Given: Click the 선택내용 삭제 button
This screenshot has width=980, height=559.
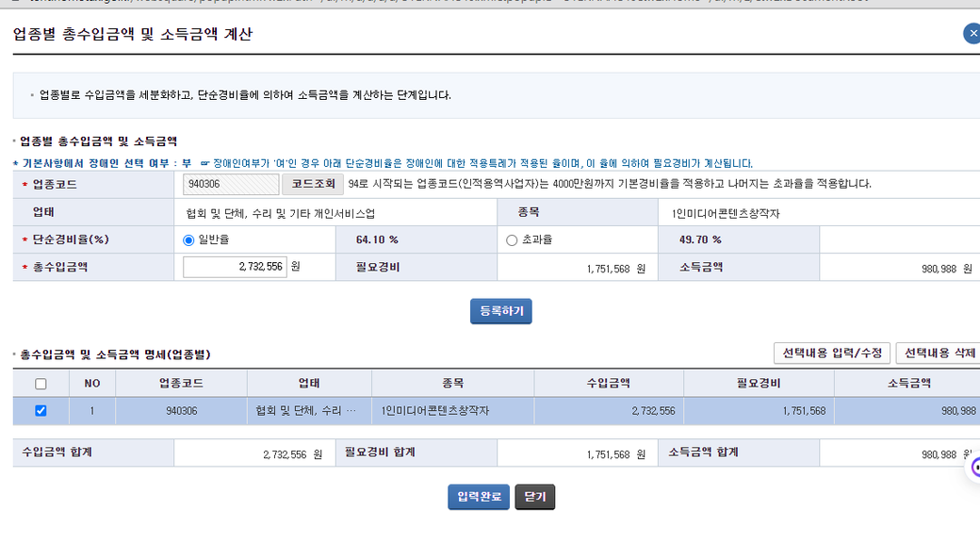Looking at the screenshot, I should tap(939, 353).
